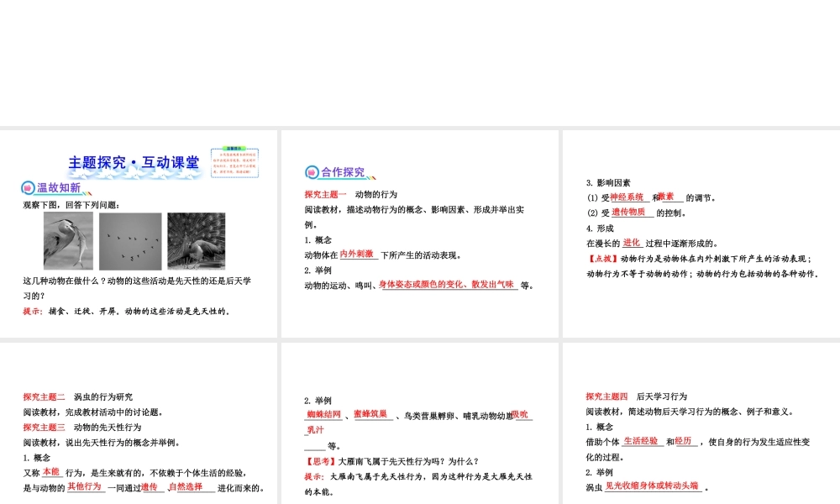Select the 探究主题三 heading
The width and height of the screenshot is (840, 504).
click(x=44, y=428)
